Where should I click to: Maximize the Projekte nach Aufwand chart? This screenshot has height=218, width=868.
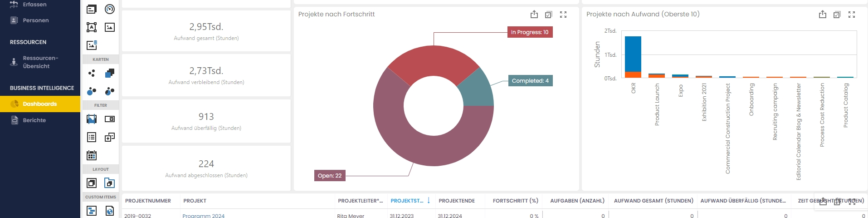pos(852,15)
